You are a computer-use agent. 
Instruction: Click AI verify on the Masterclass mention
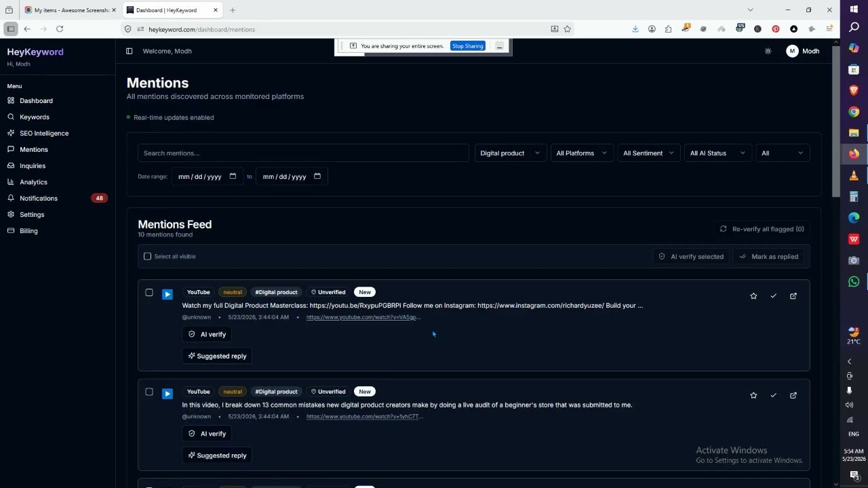tap(207, 334)
